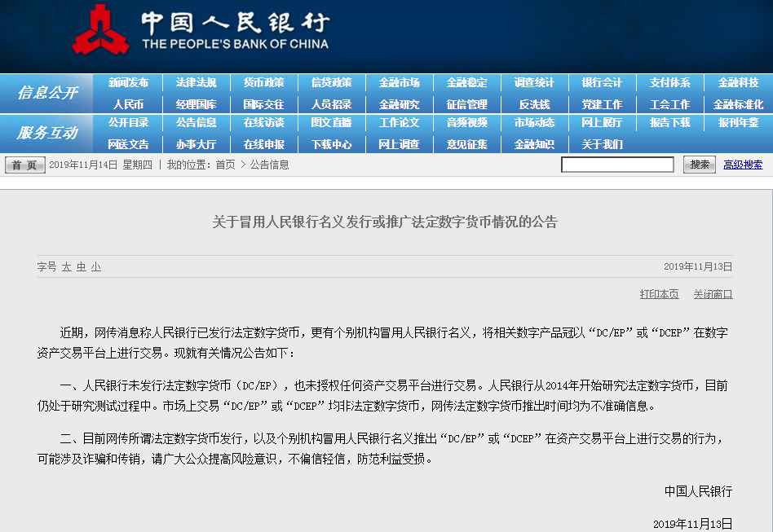
Task: Navigate to 金融市场
Action: [x=400, y=81]
